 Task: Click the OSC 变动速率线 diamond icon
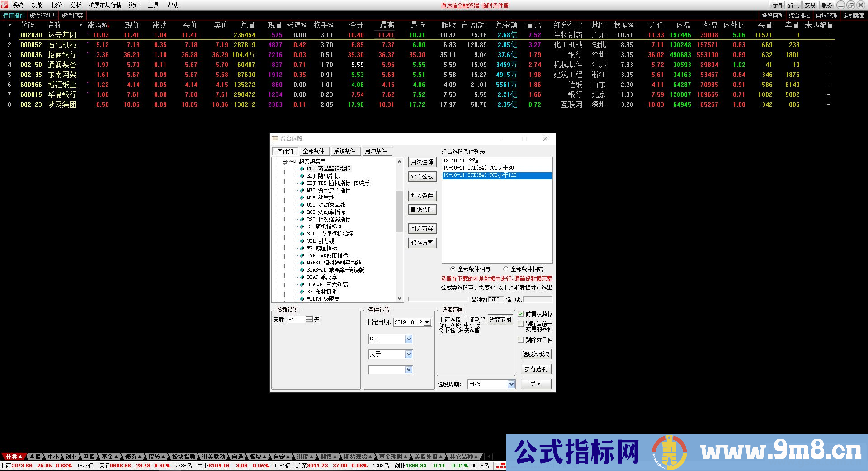click(302, 205)
